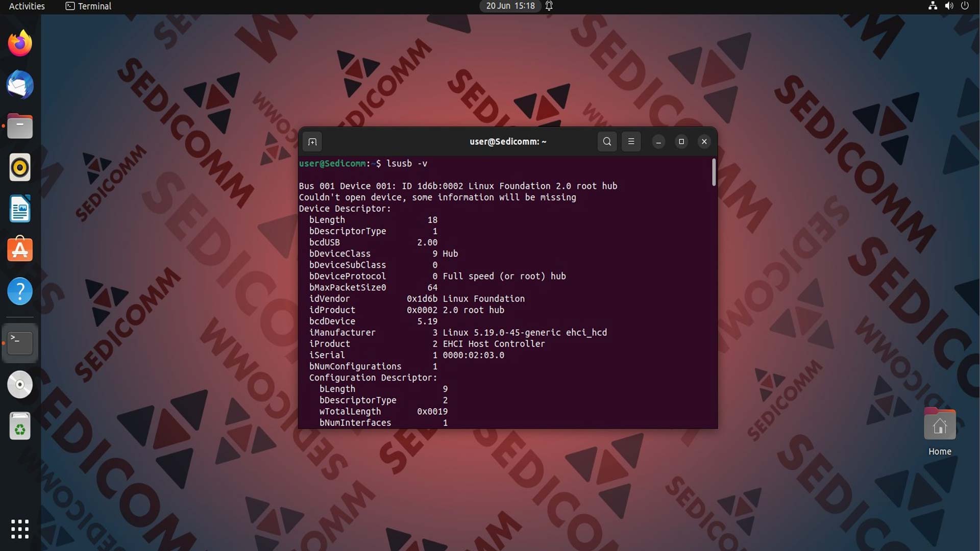Click the 'bcdDevice 5.19' row
The image size is (980, 551).
pos(373,321)
